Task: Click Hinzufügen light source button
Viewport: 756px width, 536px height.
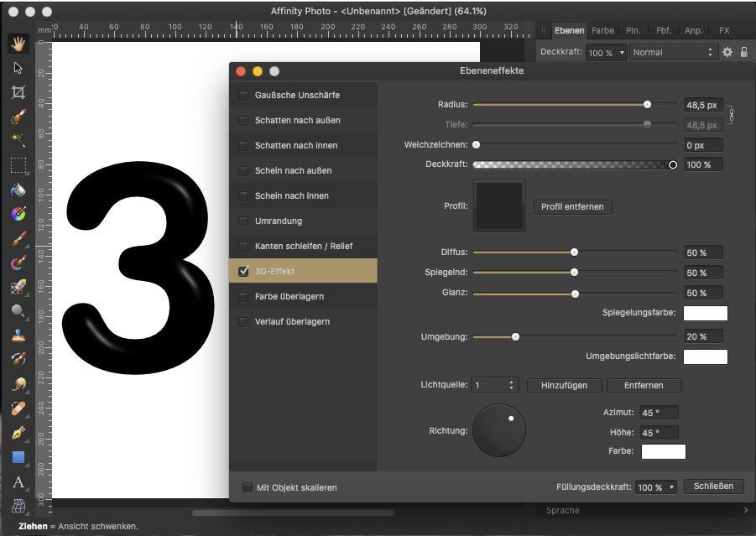Action: point(564,385)
